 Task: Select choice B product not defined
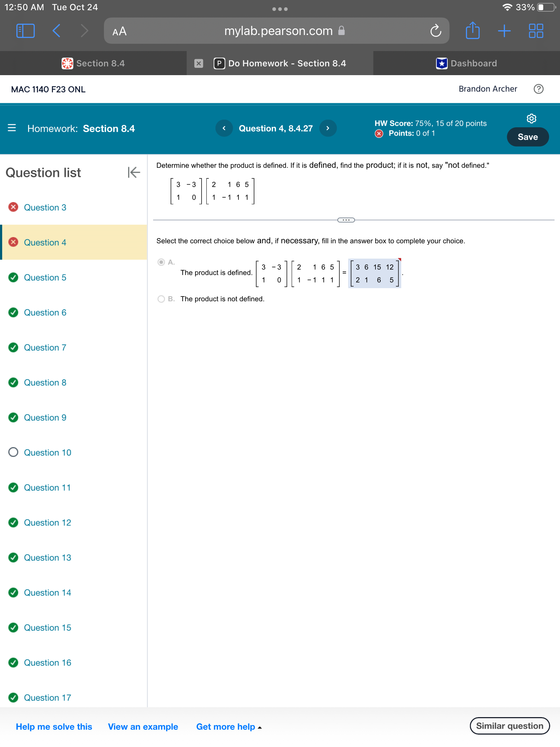(x=161, y=299)
